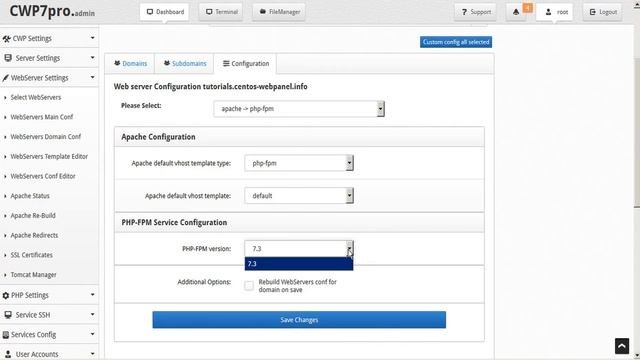This screenshot has width=640, height=360.
Task: Click the Domains tab icon
Action: (x=117, y=63)
